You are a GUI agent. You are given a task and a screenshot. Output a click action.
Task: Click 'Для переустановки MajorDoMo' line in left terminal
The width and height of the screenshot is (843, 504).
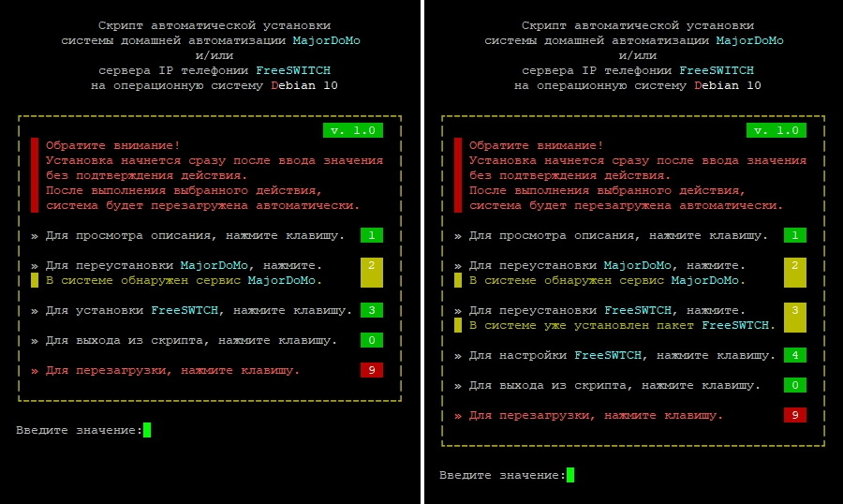pos(176,266)
